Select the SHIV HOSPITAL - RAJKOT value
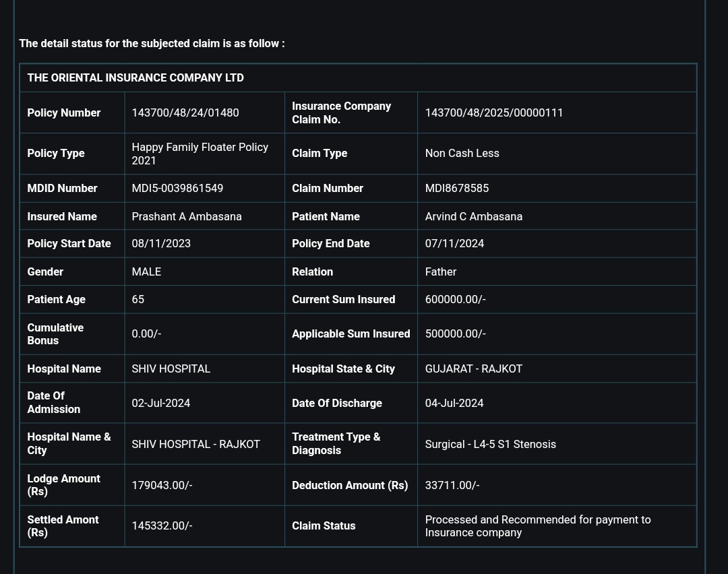The height and width of the screenshot is (574, 728). 196,444
